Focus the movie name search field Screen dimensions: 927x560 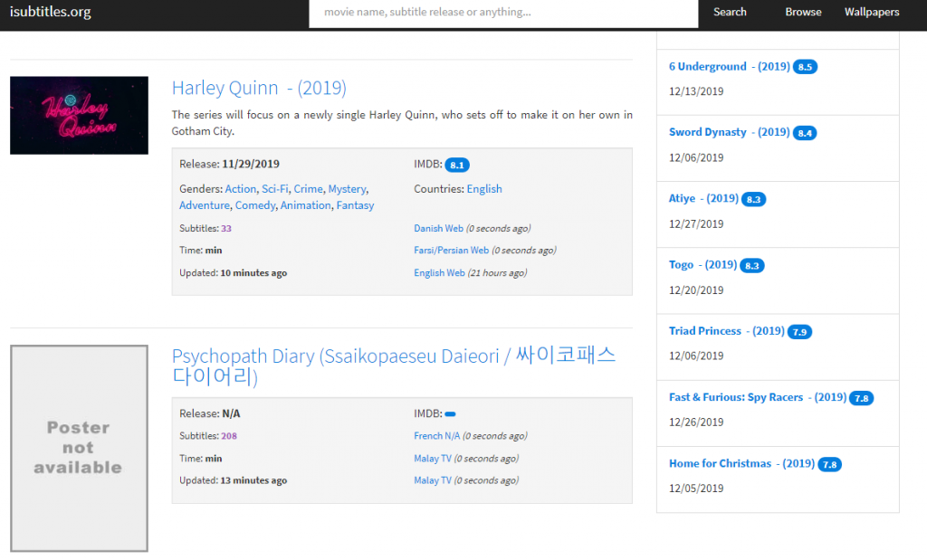pyautogui.click(x=502, y=13)
